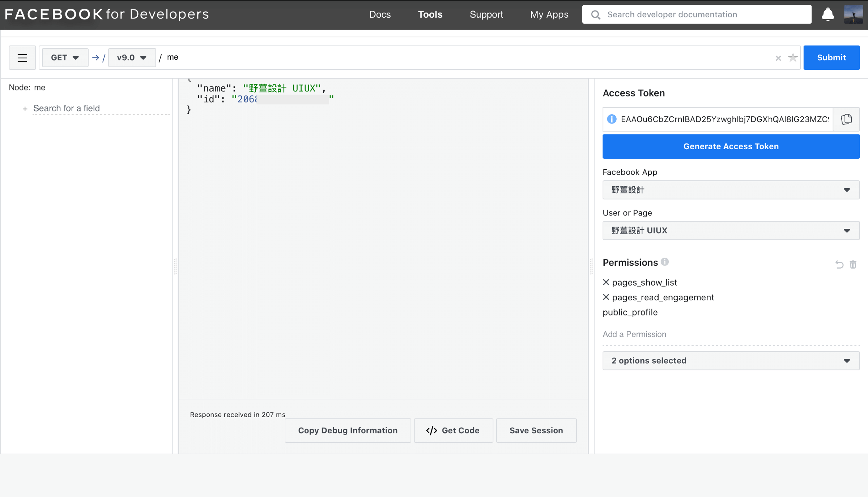Delete permissions with trash icon
The height and width of the screenshot is (497, 868).
pos(853,265)
